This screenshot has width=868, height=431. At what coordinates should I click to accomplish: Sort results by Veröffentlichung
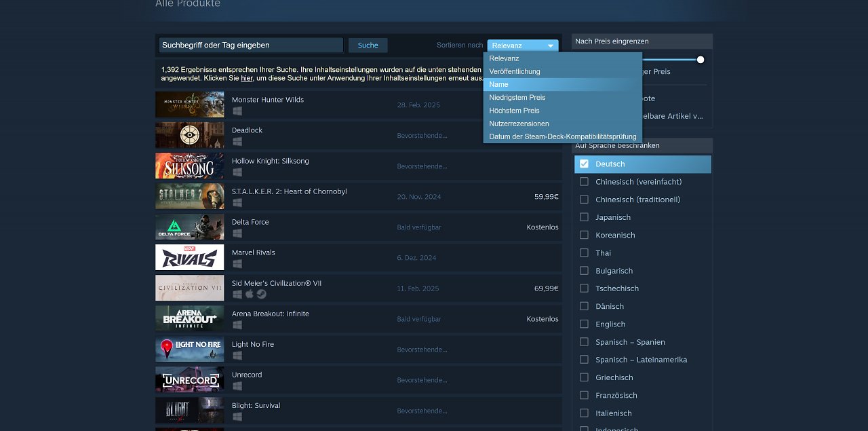(563, 71)
